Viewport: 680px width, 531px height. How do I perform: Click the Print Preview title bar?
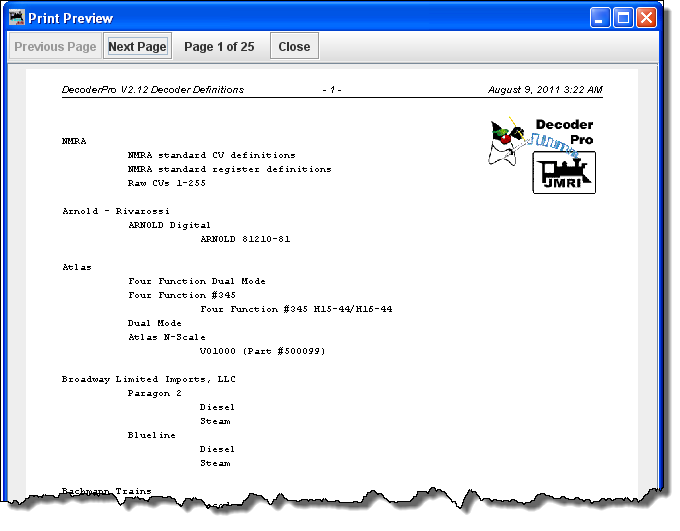[x=300, y=18]
